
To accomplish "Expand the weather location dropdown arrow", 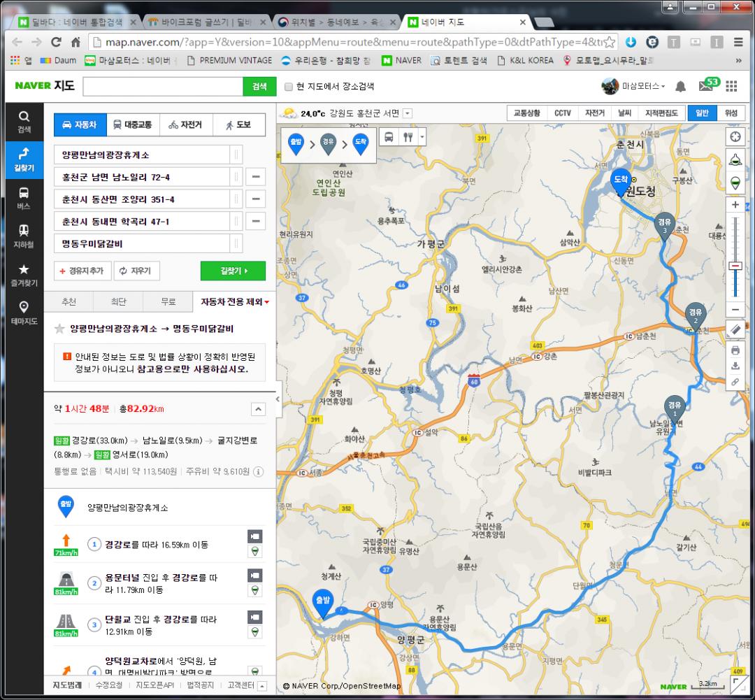I will coord(408,113).
